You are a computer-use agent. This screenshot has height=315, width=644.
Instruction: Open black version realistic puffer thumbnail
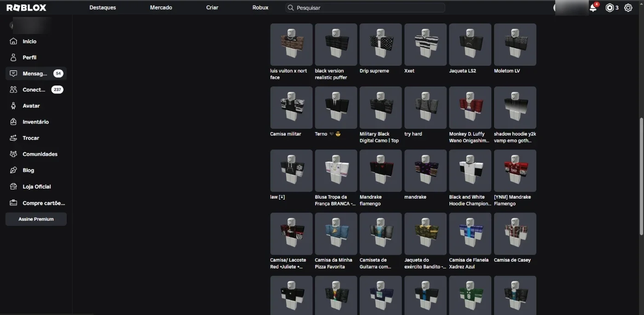(336, 45)
